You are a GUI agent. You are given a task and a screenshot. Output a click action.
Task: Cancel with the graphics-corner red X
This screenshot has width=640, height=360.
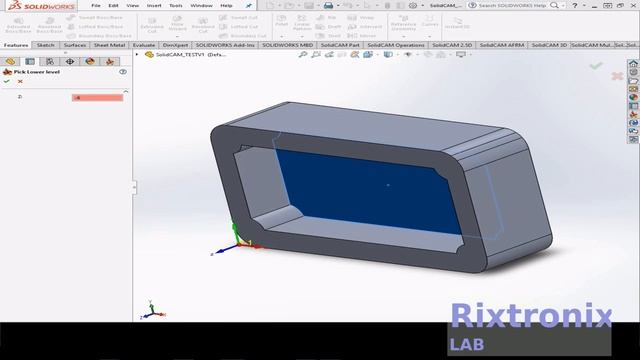[x=617, y=76]
